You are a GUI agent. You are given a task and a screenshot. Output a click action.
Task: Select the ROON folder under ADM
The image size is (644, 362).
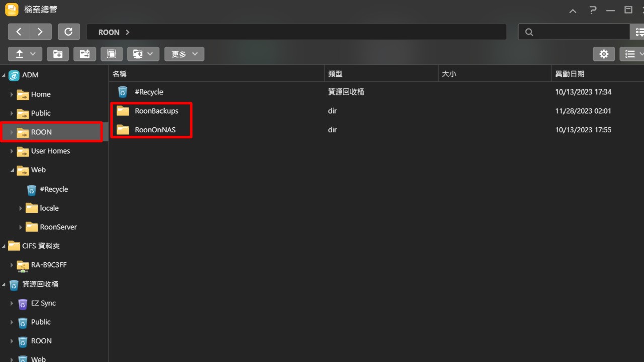tap(41, 132)
